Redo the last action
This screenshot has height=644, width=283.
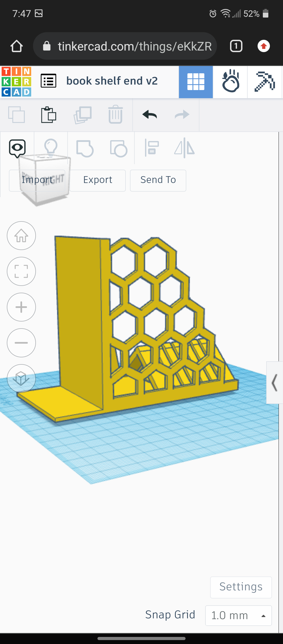(182, 115)
